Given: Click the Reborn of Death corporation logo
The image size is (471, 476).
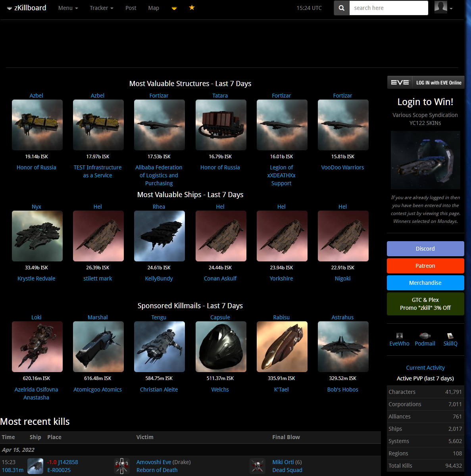Looking at the screenshot, I should click(122, 466).
